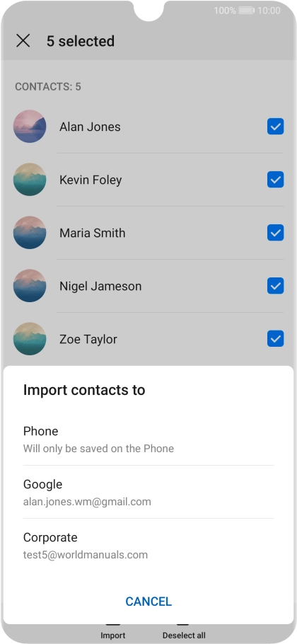
Task: Toggle the Maria Smith checkbox
Action: click(x=275, y=232)
